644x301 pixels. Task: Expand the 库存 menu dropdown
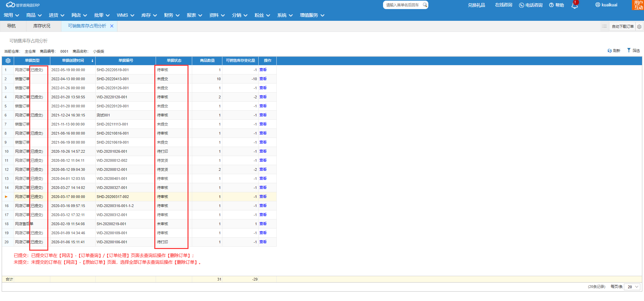click(x=149, y=15)
